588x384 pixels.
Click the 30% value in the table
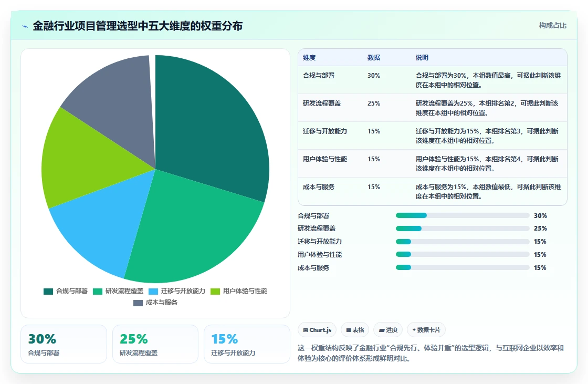(x=374, y=76)
